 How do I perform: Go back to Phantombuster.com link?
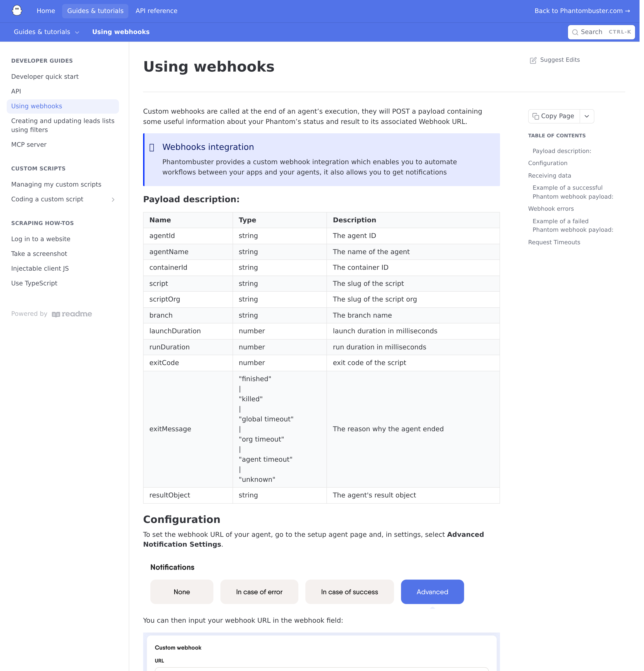click(x=582, y=11)
